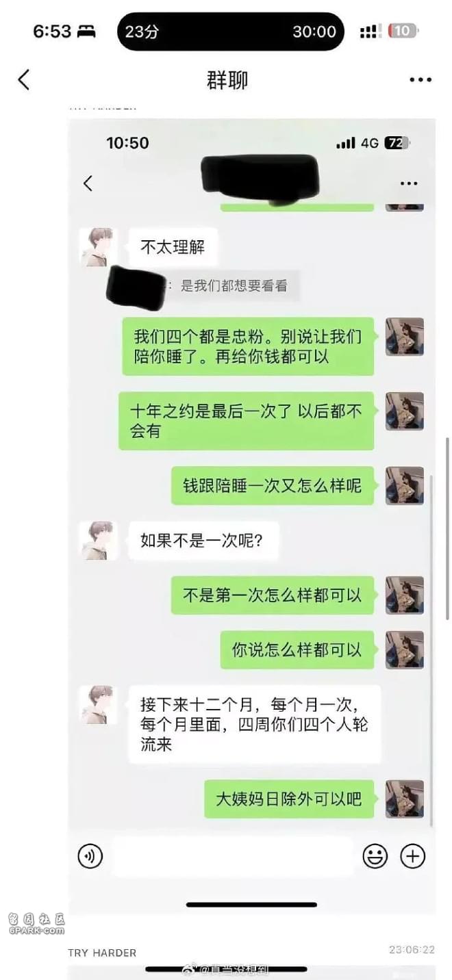
Task: Tap the battery indicator in status bar
Action: pyautogui.click(x=403, y=31)
